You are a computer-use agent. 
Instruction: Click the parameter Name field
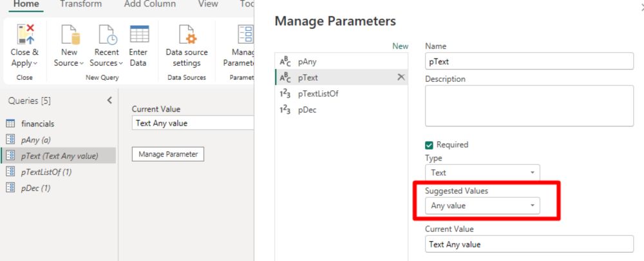click(x=529, y=61)
